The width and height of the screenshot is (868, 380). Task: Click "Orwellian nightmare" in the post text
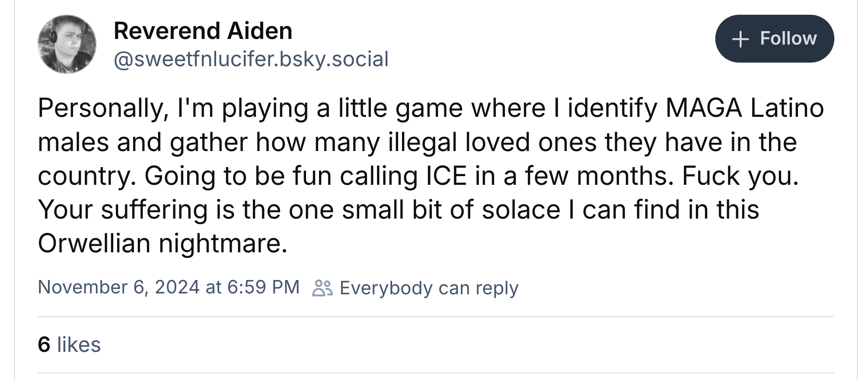(x=163, y=243)
